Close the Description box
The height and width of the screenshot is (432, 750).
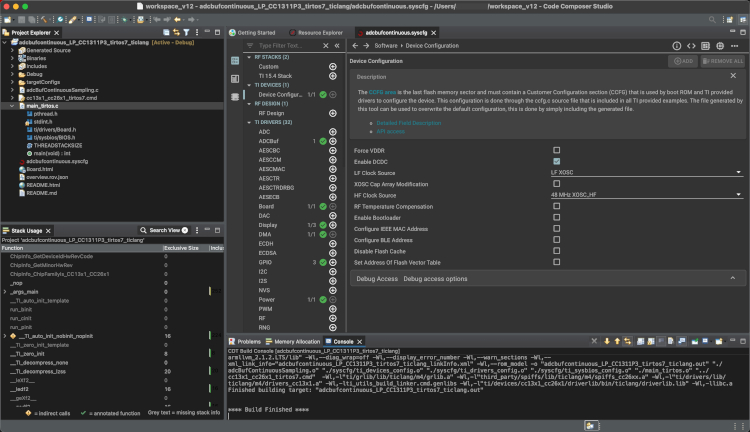click(x=733, y=76)
